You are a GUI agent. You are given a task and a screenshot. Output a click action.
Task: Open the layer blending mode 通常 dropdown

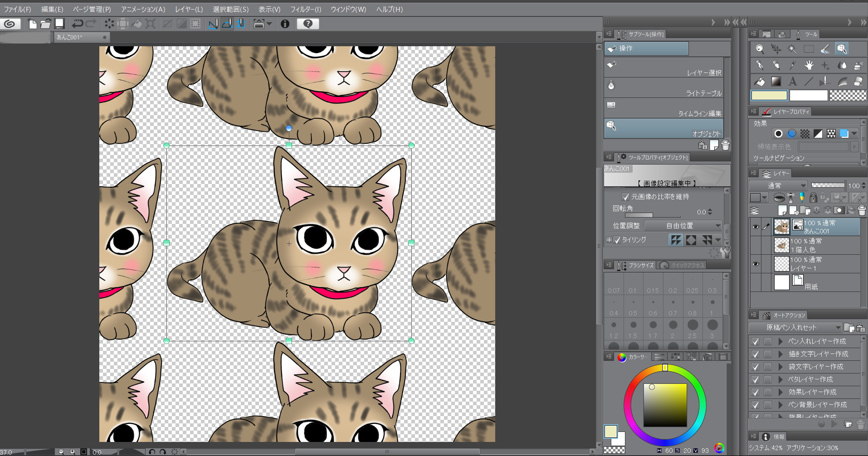(x=778, y=185)
